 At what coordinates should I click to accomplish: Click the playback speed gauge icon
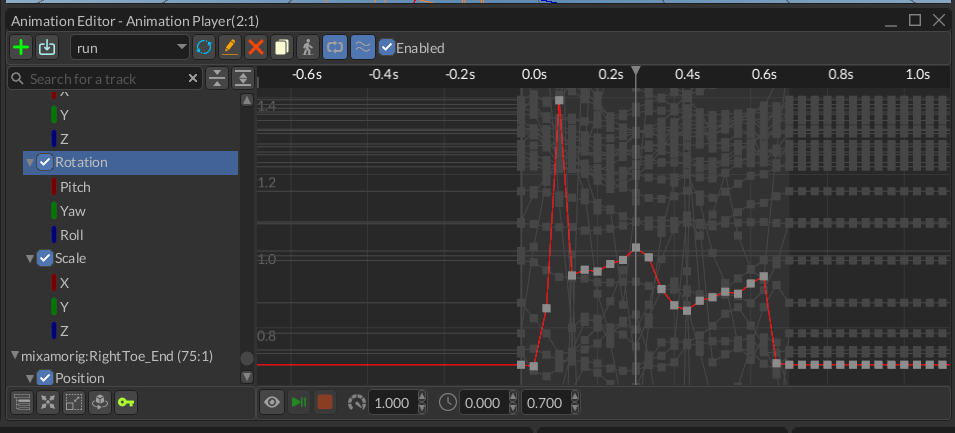[357, 403]
